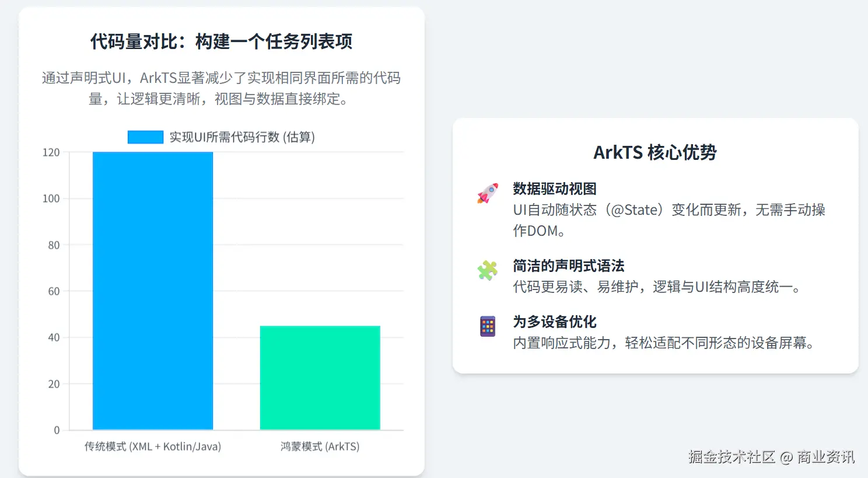Click the y-axis value 40
The width and height of the screenshot is (868, 478).
pos(54,337)
